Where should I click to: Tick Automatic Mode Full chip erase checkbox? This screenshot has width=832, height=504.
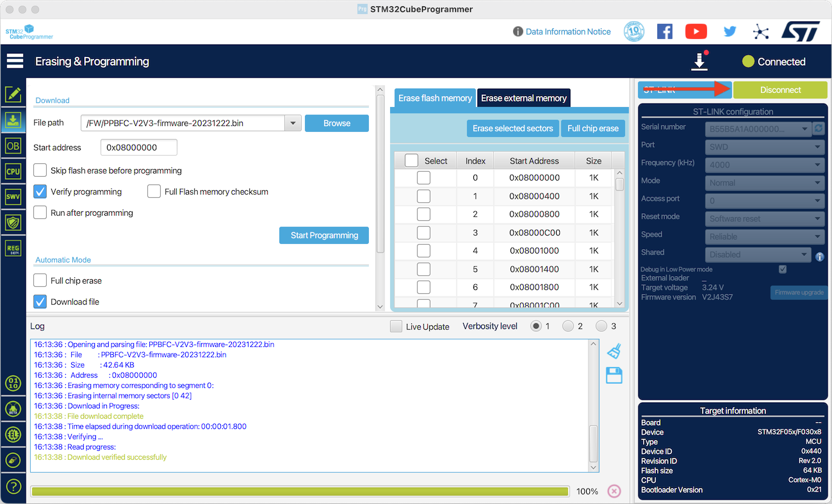(40, 280)
